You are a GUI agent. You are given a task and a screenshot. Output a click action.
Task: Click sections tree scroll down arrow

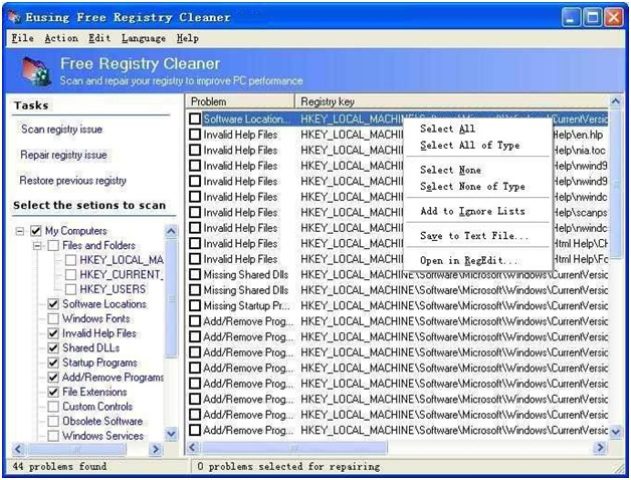[171, 434]
